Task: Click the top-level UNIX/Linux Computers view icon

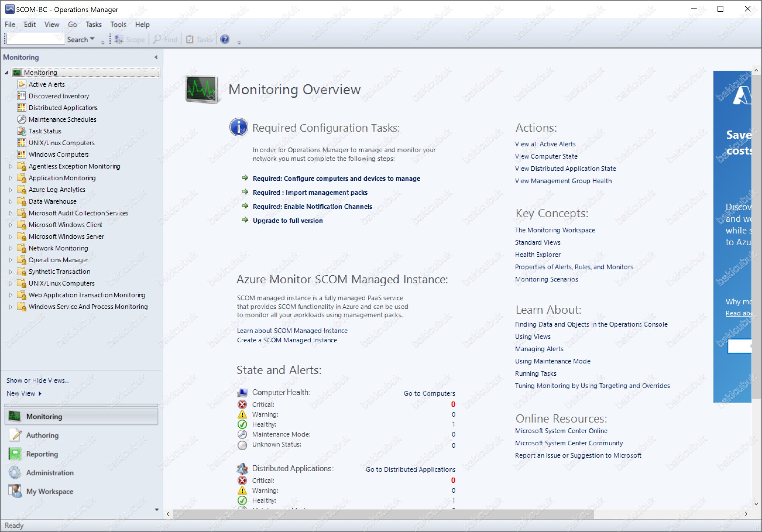Action: pyautogui.click(x=21, y=142)
